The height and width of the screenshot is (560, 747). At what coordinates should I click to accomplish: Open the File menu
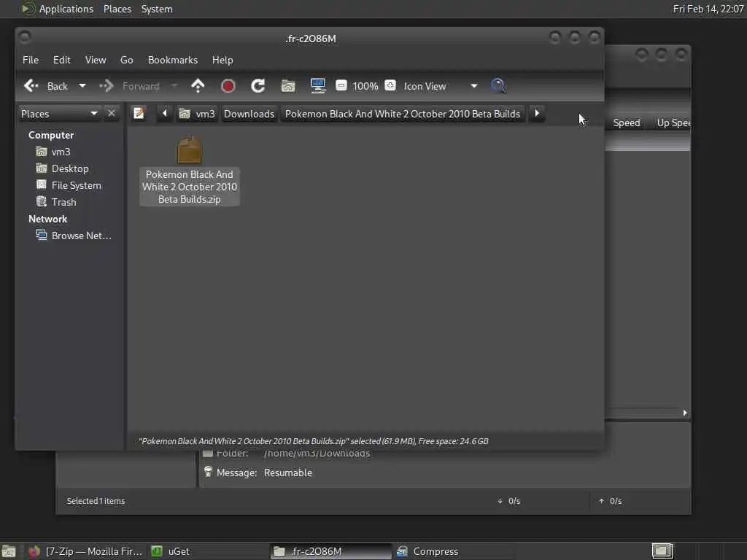coord(31,60)
